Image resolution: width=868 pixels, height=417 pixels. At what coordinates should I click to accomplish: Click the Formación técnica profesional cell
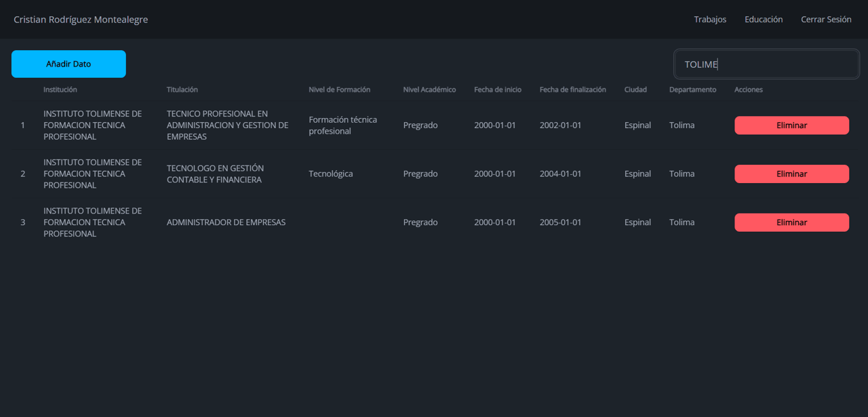click(x=342, y=125)
